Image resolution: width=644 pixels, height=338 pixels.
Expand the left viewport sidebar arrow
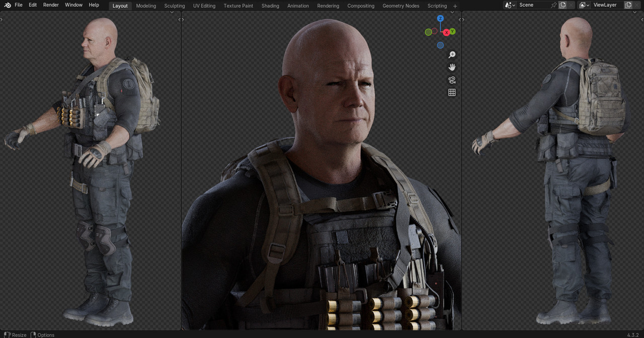click(180, 20)
